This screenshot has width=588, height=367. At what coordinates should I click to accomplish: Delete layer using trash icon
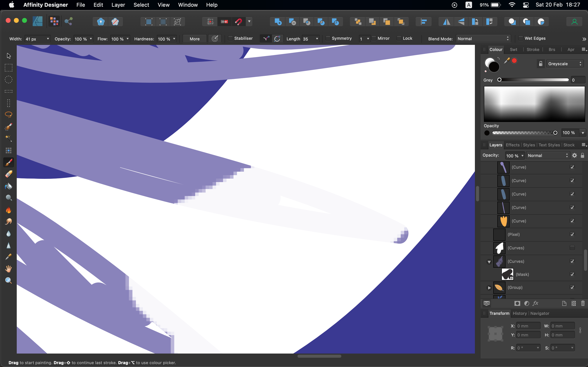click(x=583, y=303)
